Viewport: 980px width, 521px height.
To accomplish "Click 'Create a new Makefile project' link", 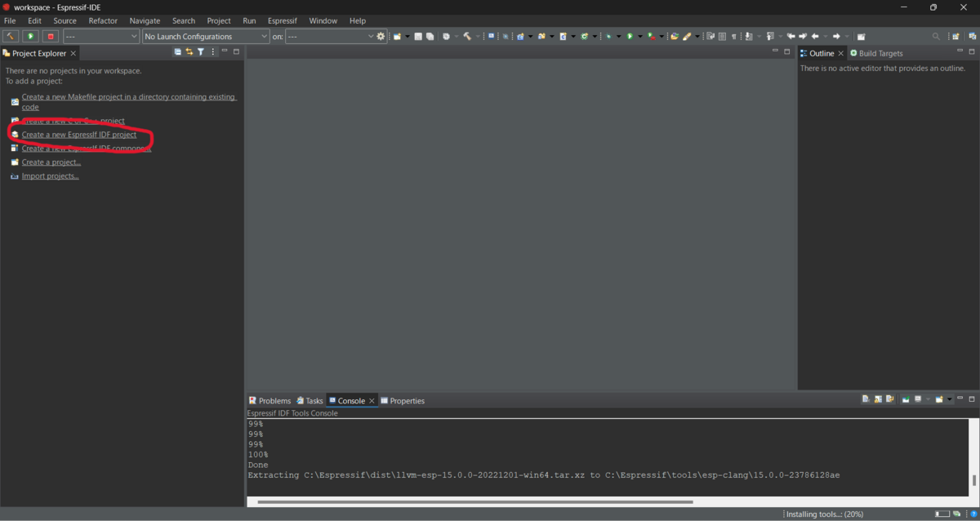I will [x=129, y=101].
